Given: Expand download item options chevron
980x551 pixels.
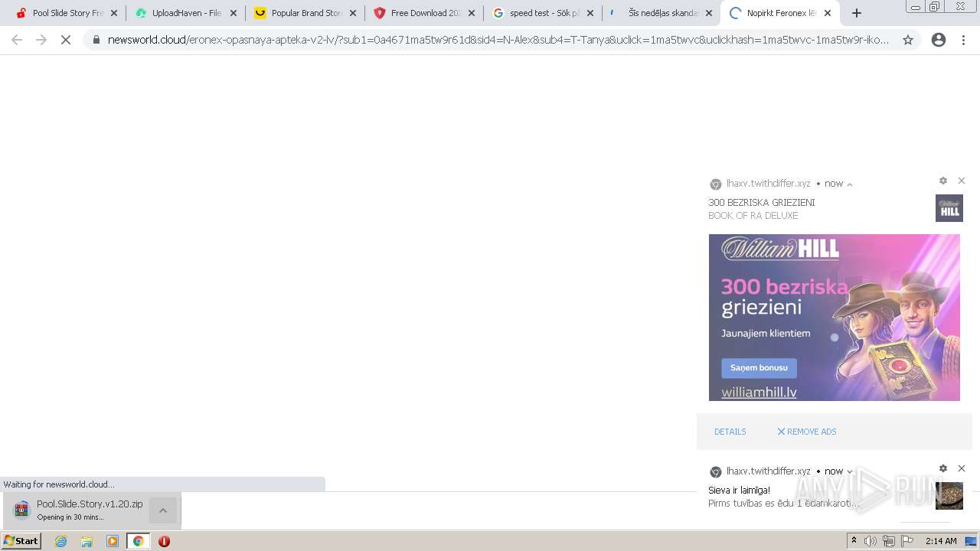Looking at the screenshot, I should pyautogui.click(x=163, y=510).
